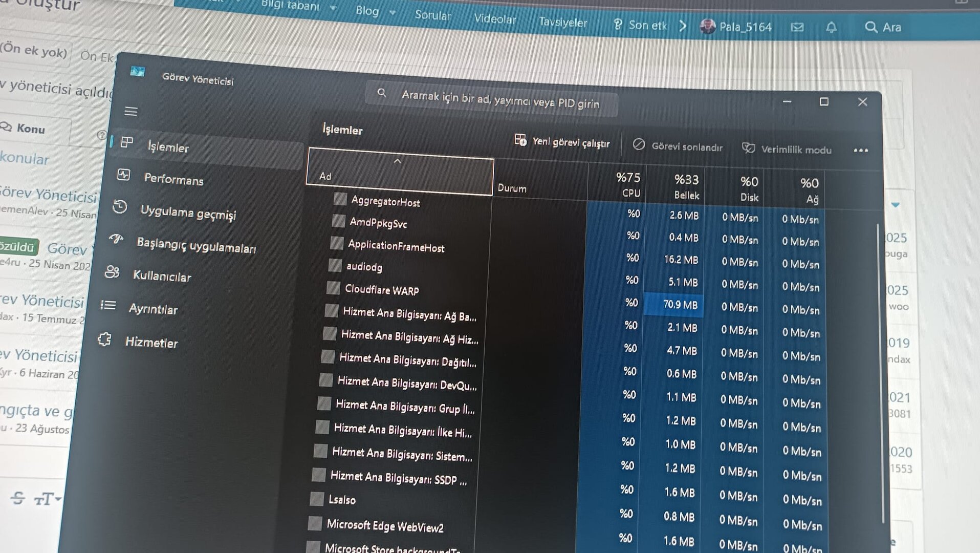Viewport: 980px width, 553px height.
Task: Click the audiodg process icon
Action: (335, 265)
